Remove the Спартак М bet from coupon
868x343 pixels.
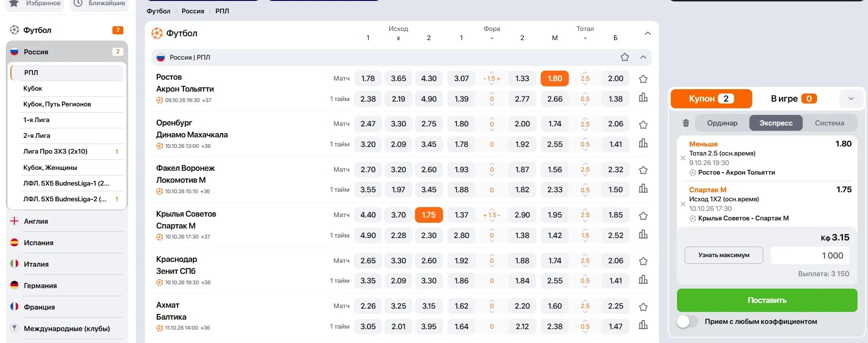point(683,204)
